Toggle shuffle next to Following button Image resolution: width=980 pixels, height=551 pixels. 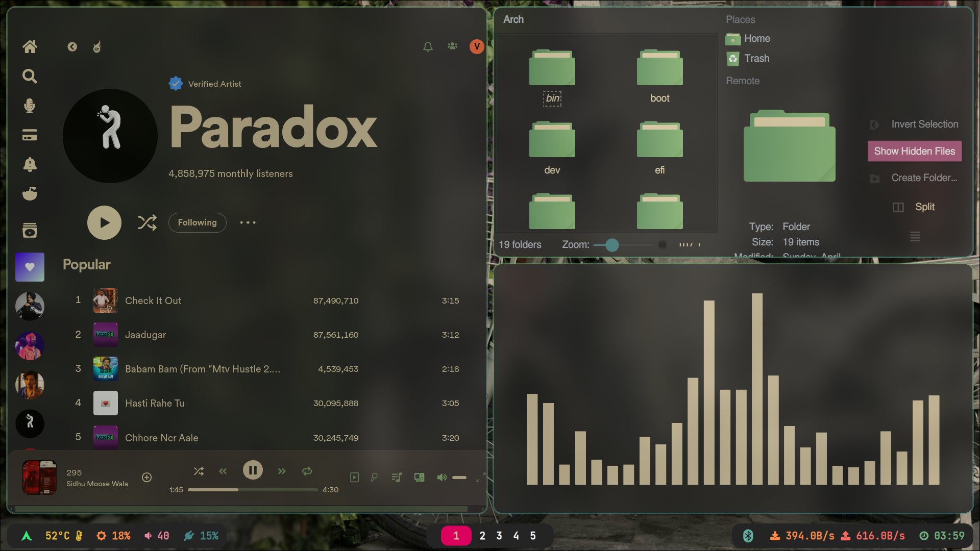pyautogui.click(x=147, y=222)
